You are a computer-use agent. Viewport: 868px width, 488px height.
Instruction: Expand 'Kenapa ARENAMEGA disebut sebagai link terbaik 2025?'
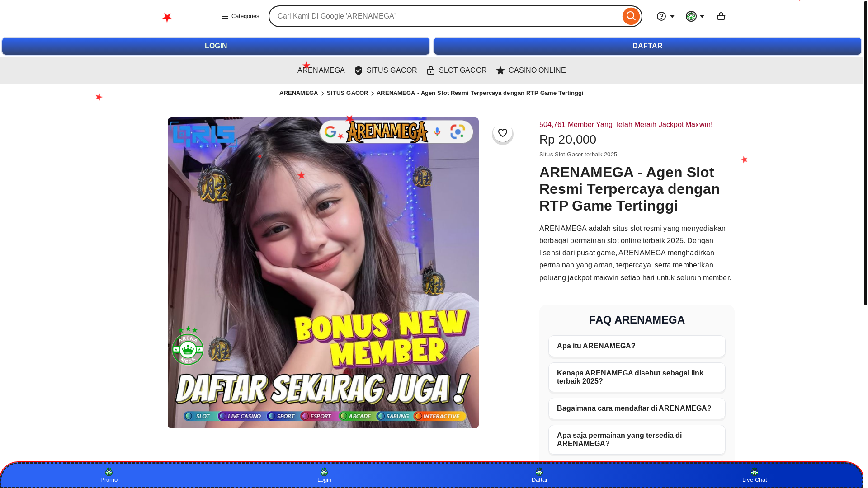[x=637, y=377]
